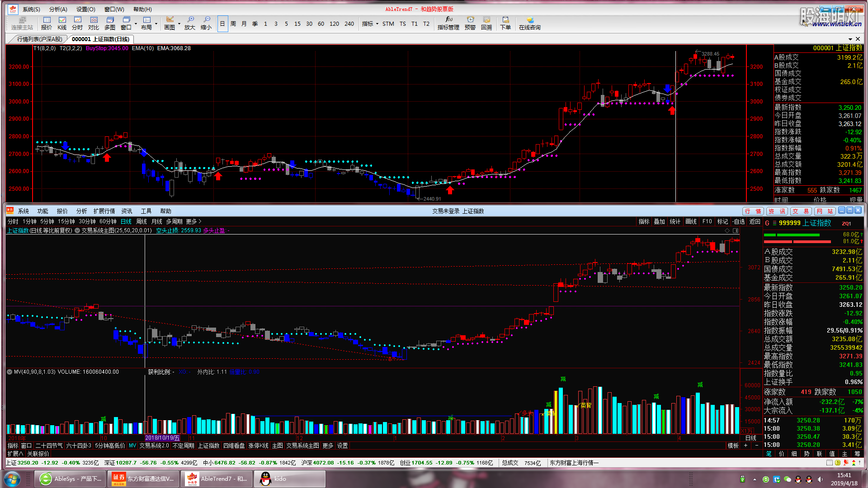Screen dimensions: 868x488
Task: Open the 设置(O) menu
Action: (x=86, y=9)
